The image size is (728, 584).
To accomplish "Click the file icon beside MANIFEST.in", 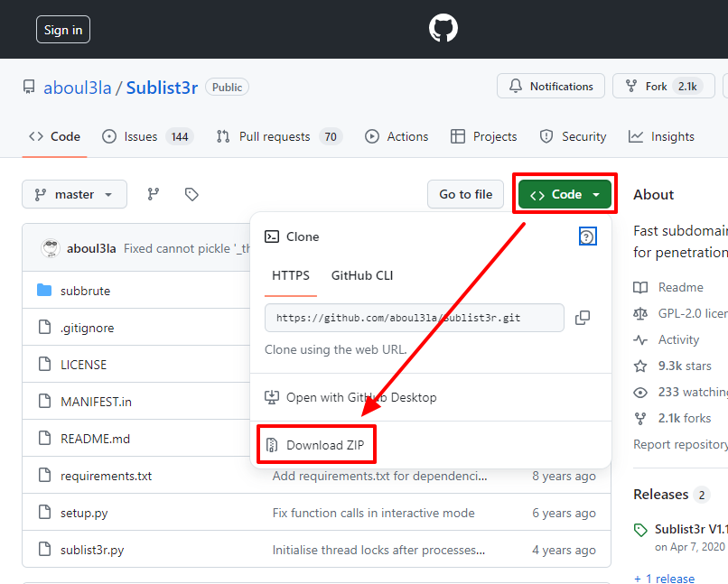I will [44, 401].
